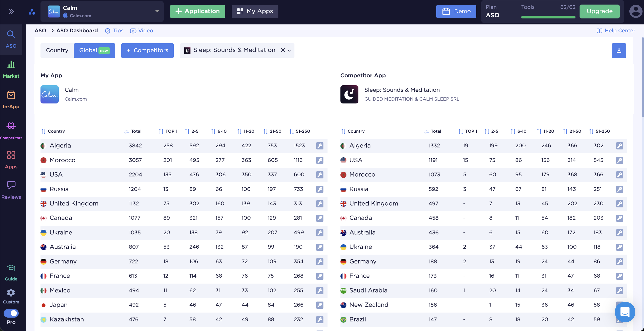The height and width of the screenshot is (331, 644).
Task: Open keywords for United Kingdom in My App table
Action: pos(320,204)
